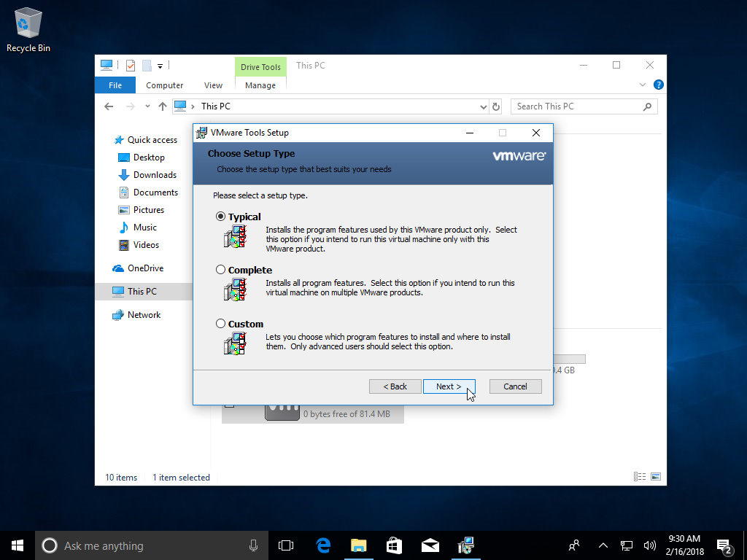Open the Store icon in taskbar
The height and width of the screenshot is (560, 747).
394,545
